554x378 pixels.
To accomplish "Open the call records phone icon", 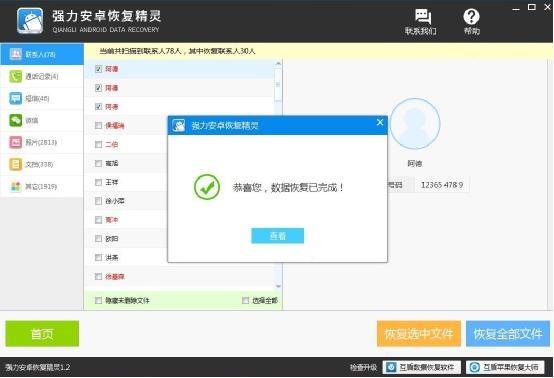I will (x=15, y=76).
